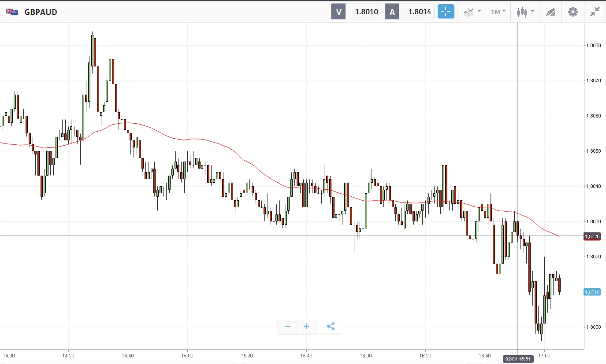Collapse the chart with the shrink arrows icon

pos(595,12)
